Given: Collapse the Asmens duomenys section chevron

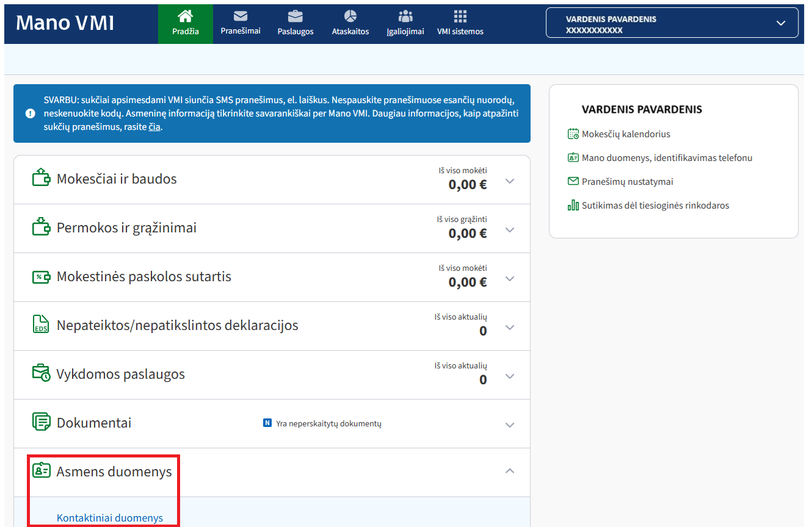Looking at the screenshot, I should (510, 471).
